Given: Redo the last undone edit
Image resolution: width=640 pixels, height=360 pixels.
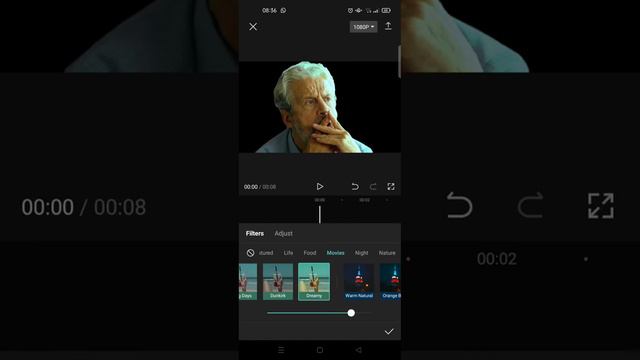Looking at the screenshot, I should point(373,187).
